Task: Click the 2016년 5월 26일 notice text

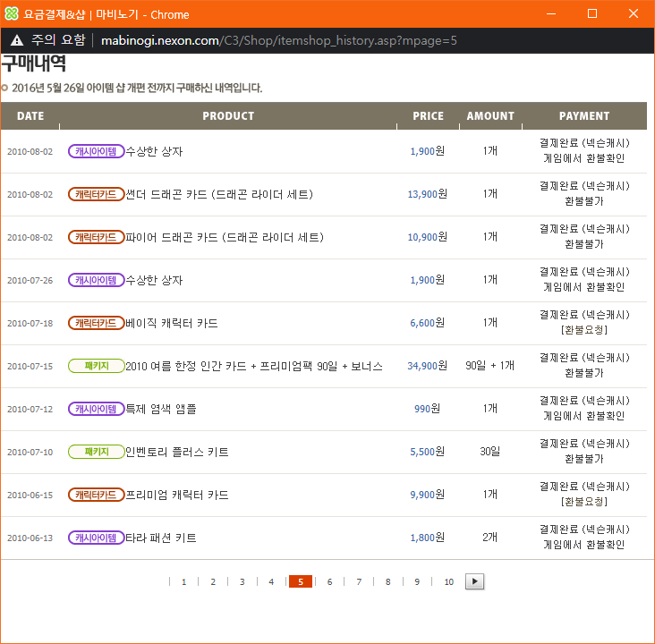Action: click(x=137, y=88)
